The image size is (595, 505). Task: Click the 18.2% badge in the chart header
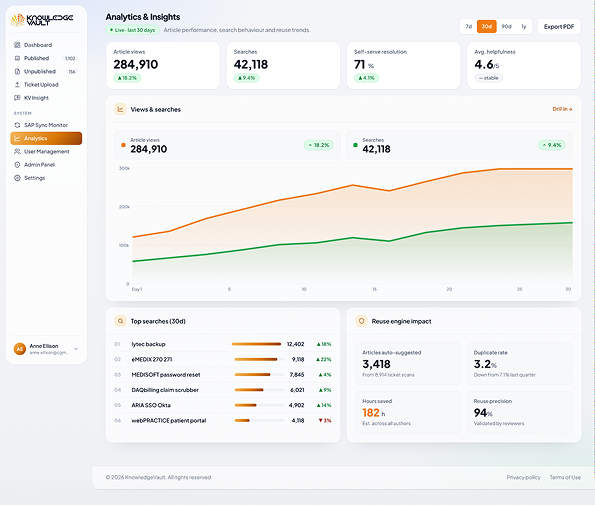coord(319,145)
